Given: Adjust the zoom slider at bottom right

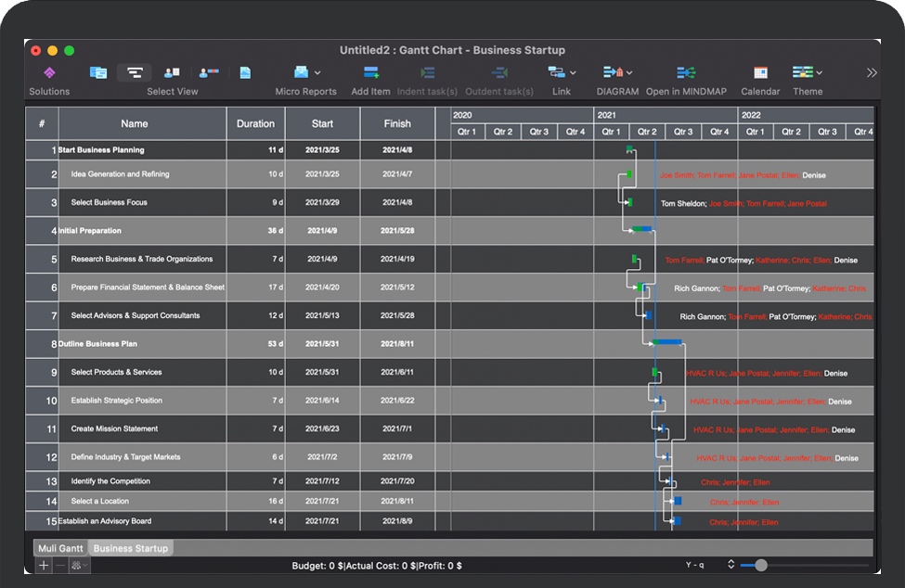Looking at the screenshot, I should [761, 565].
